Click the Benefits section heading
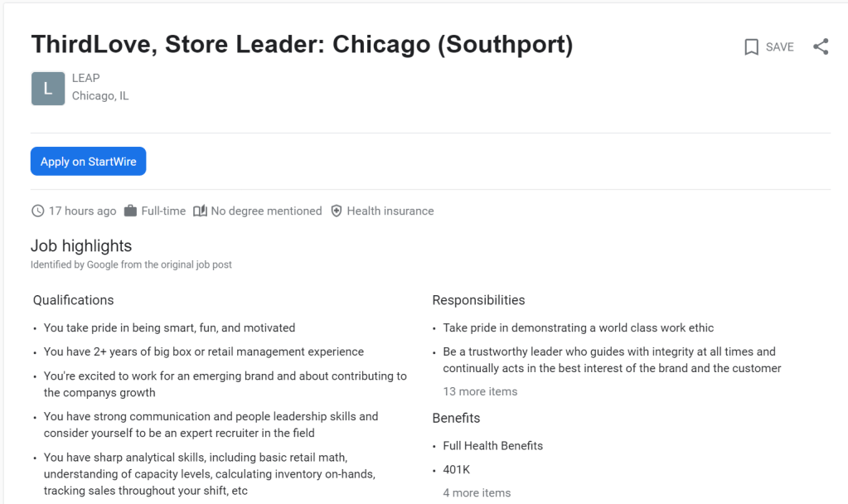 456,418
